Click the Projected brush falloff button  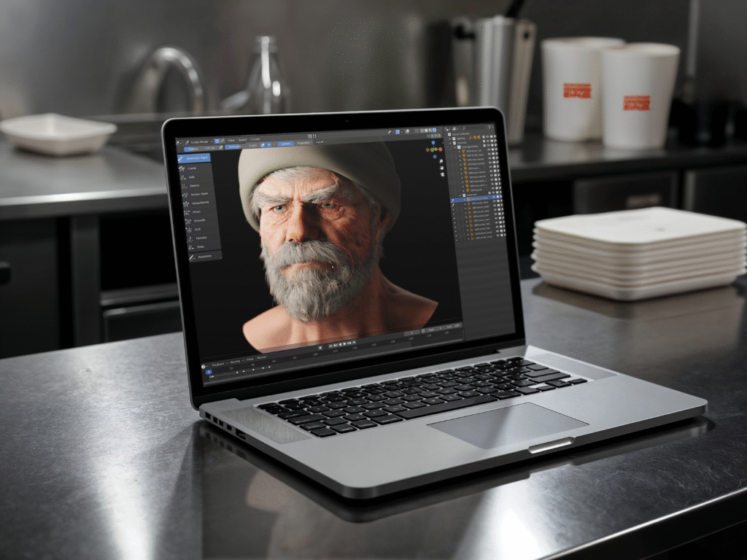click(x=303, y=143)
